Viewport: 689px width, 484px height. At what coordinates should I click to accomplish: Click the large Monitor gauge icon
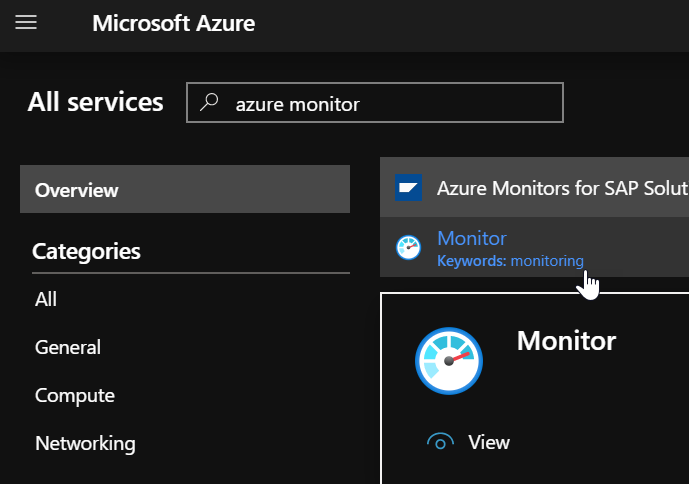(449, 361)
